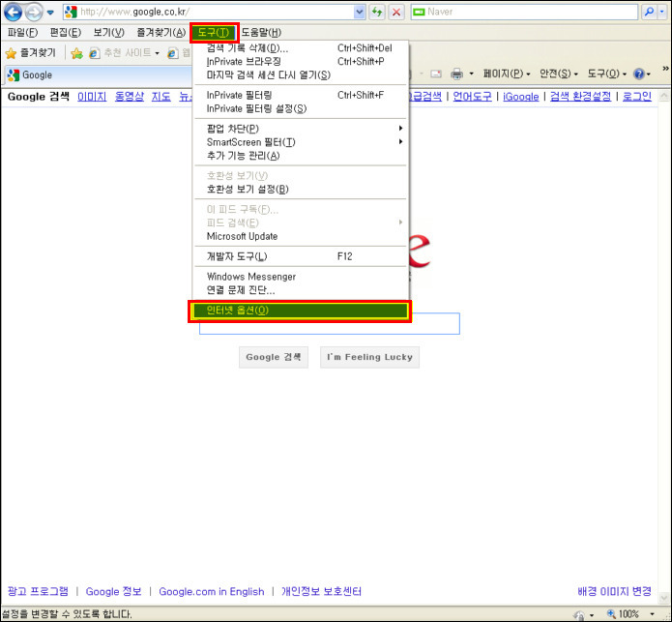Click the 광고 프로그램 footer link

[38, 591]
